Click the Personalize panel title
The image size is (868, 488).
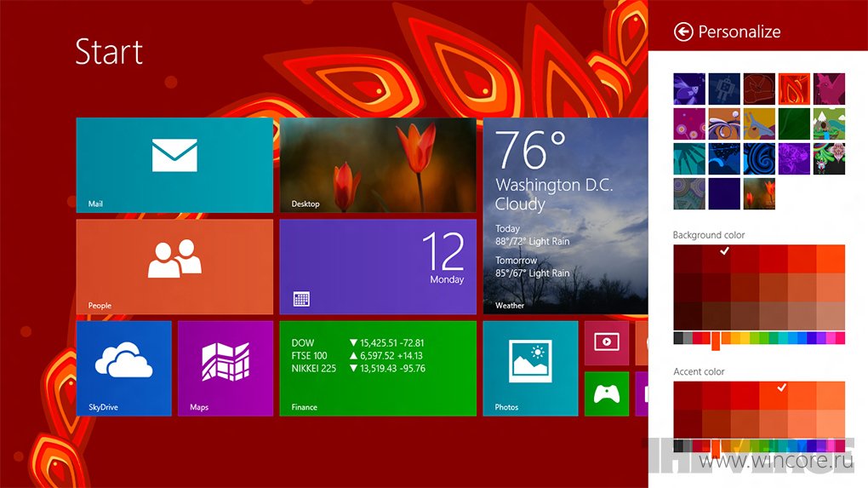tap(739, 32)
